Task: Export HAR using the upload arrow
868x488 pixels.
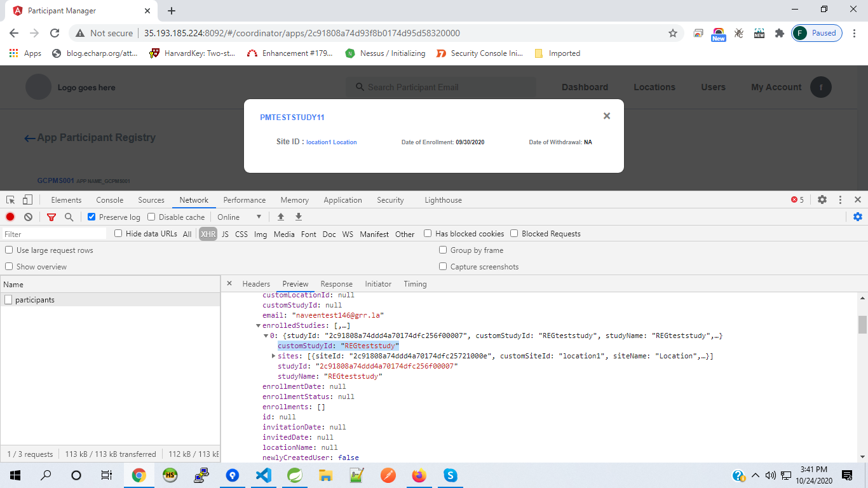Action: point(280,217)
